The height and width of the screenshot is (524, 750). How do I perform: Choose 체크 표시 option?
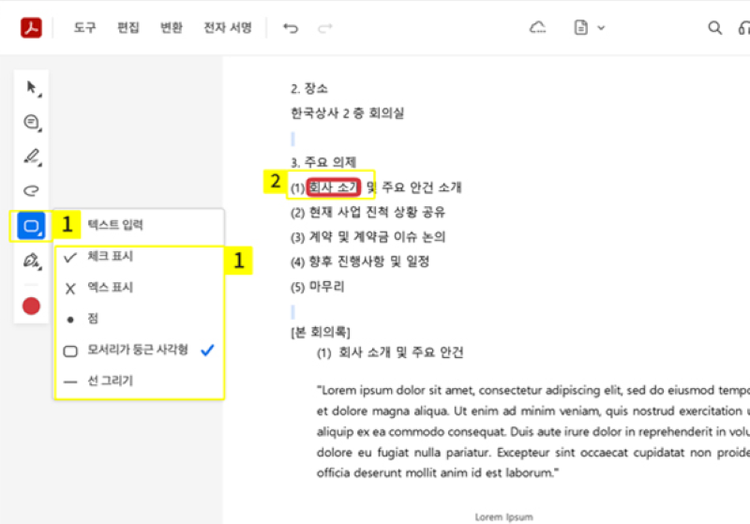[x=139, y=257]
